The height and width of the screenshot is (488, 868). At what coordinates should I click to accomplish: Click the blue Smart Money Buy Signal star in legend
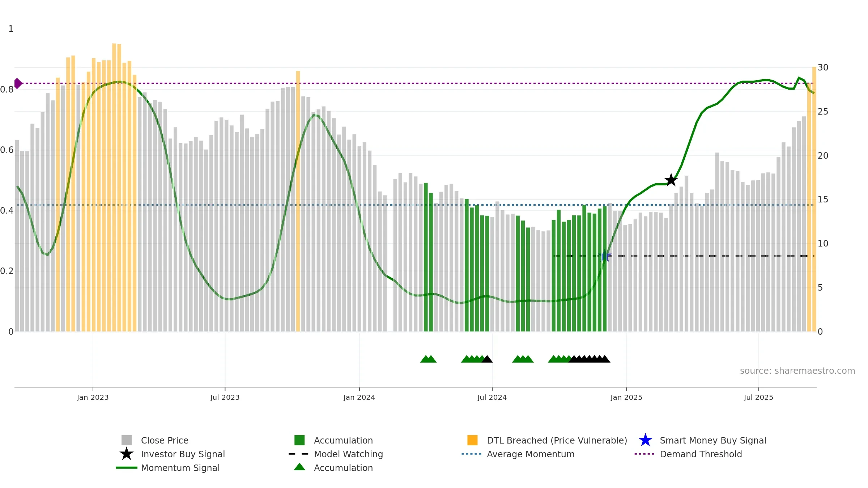645,440
